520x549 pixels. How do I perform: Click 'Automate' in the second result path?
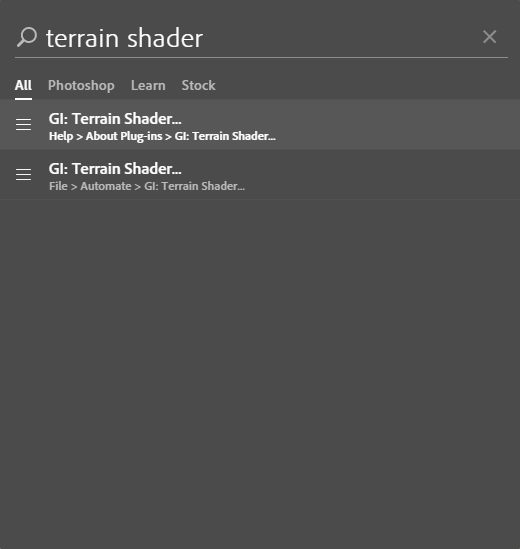106,186
